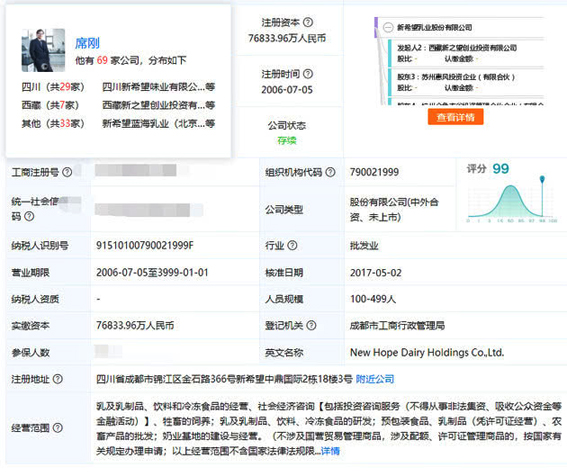This screenshot has height=476, width=567.
Task: Click help icon beside 组织机构代码
Action: 330,172
